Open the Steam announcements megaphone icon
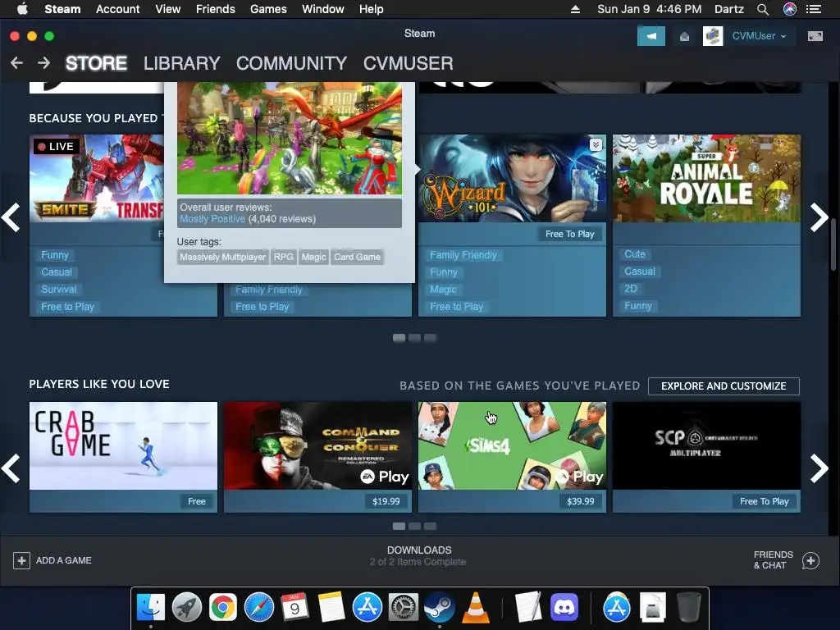This screenshot has height=630, width=840. tap(651, 36)
